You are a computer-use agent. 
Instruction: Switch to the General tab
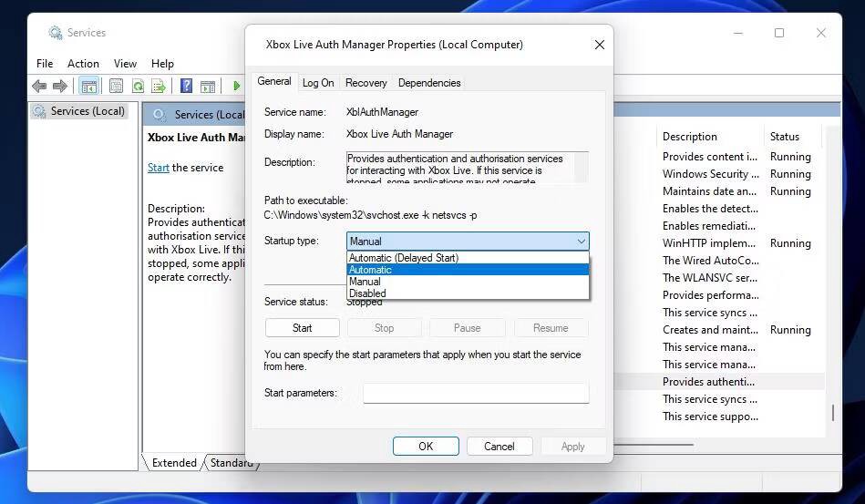coord(274,81)
